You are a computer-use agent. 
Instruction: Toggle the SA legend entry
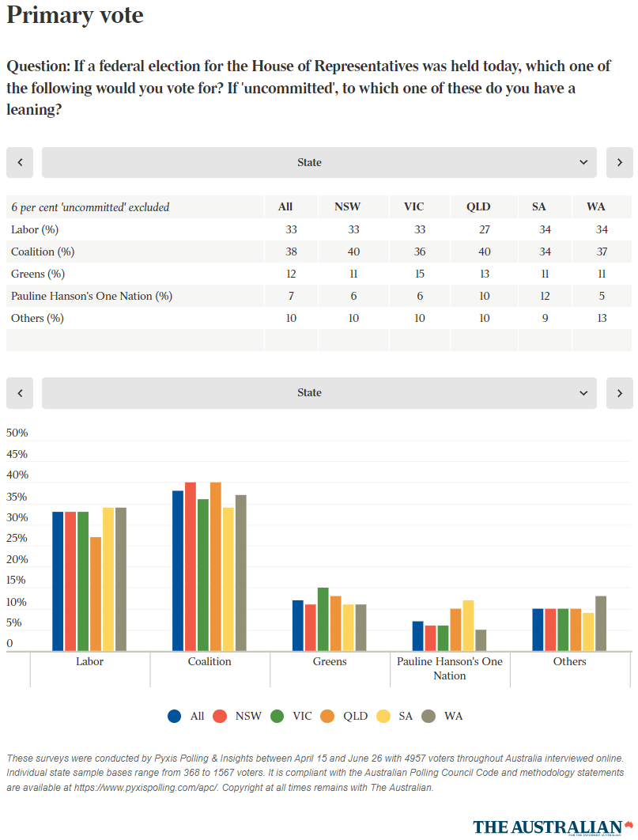pos(395,716)
